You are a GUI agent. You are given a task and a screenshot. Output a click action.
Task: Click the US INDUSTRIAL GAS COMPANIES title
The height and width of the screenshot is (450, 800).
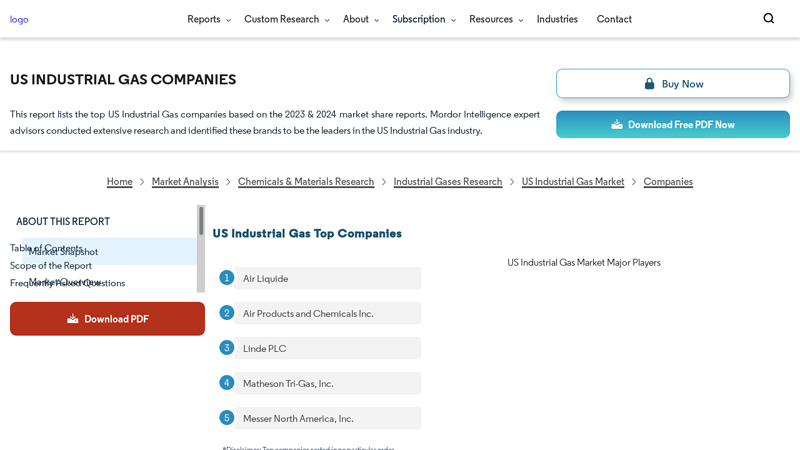pos(123,80)
